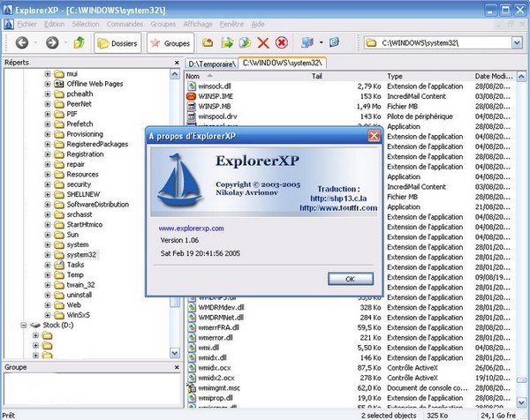
Task: Click the winsock.dll file icon
Action: (192, 86)
